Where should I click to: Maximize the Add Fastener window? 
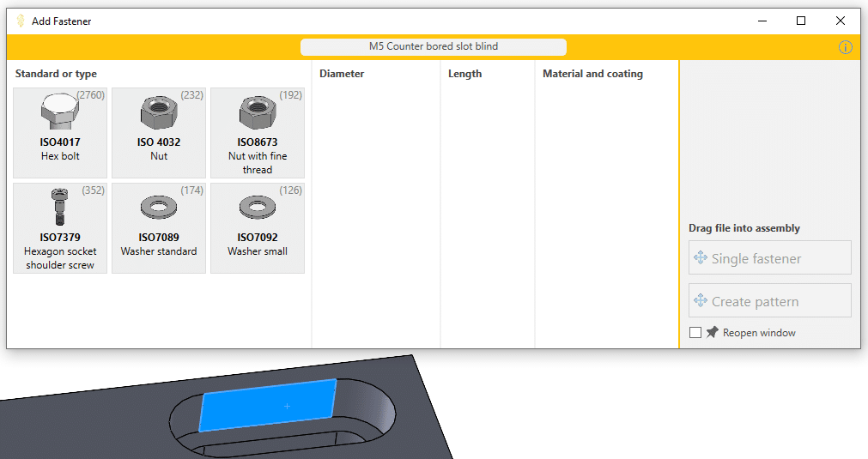pos(801,21)
